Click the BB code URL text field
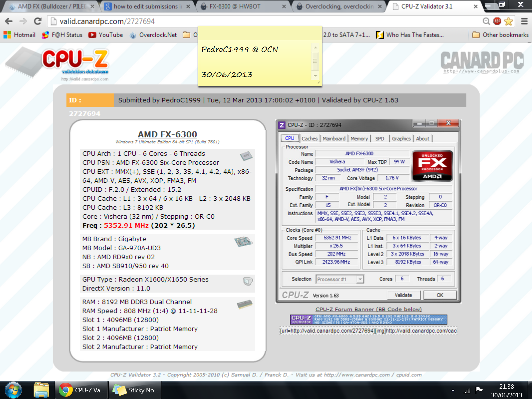 tap(368, 331)
